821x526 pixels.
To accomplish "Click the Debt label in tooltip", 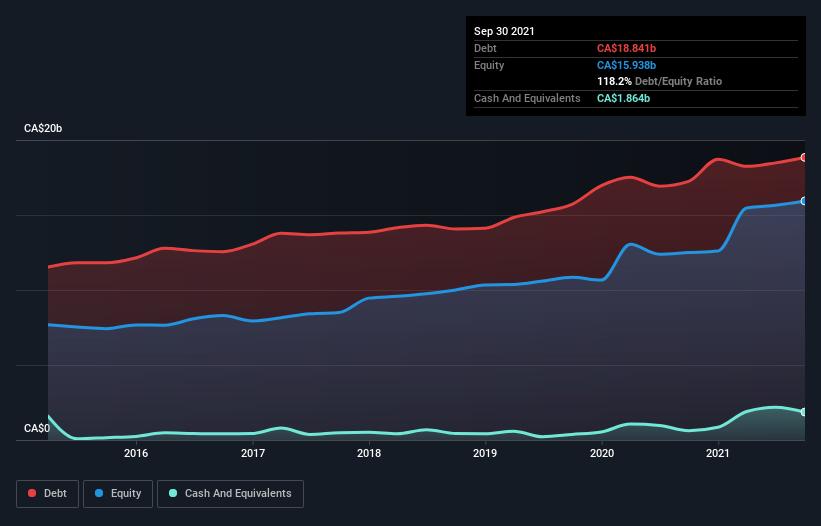I will coord(485,48).
